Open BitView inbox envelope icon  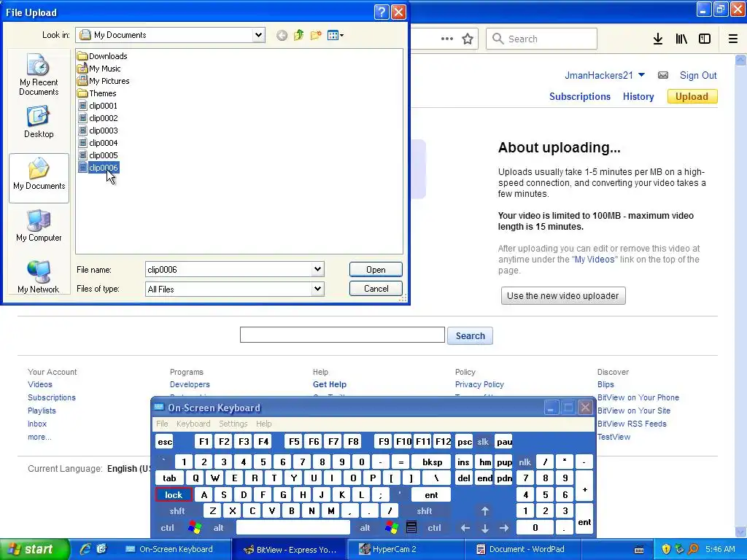[662, 75]
